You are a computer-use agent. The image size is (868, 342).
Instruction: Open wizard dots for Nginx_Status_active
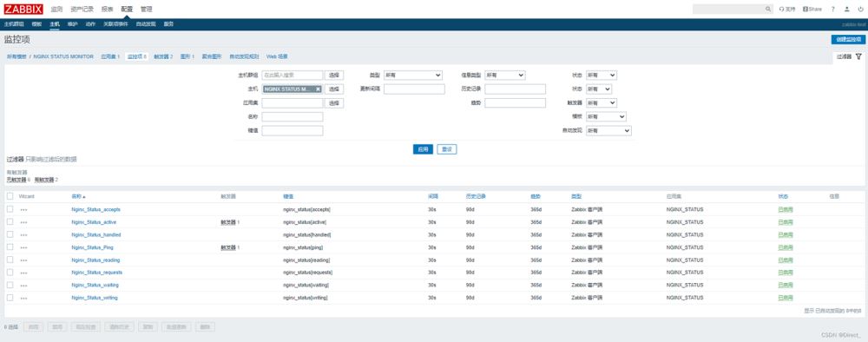tap(23, 222)
